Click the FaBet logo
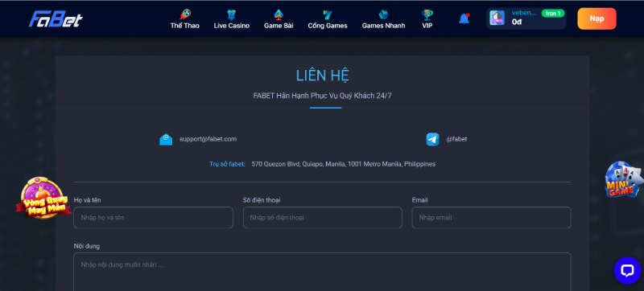 point(56,18)
